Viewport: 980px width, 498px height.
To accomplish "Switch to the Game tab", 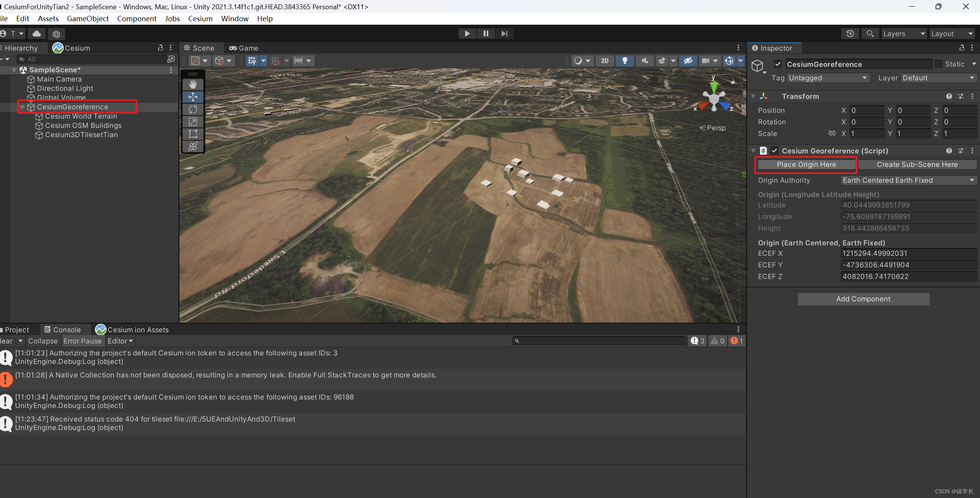I will point(244,48).
